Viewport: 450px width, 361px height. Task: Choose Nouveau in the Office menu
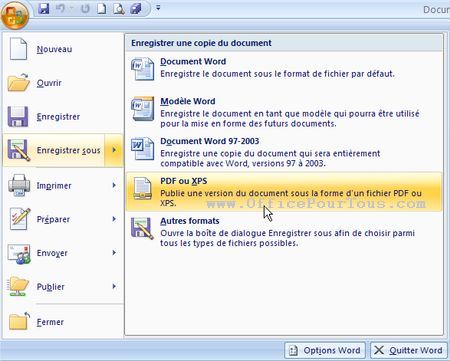coord(63,49)
